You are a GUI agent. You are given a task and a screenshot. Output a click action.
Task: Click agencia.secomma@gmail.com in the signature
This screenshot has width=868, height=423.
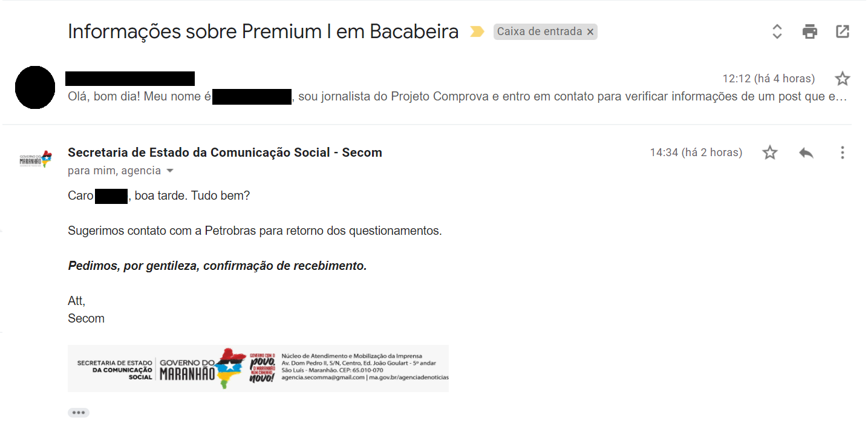(323, 377)
